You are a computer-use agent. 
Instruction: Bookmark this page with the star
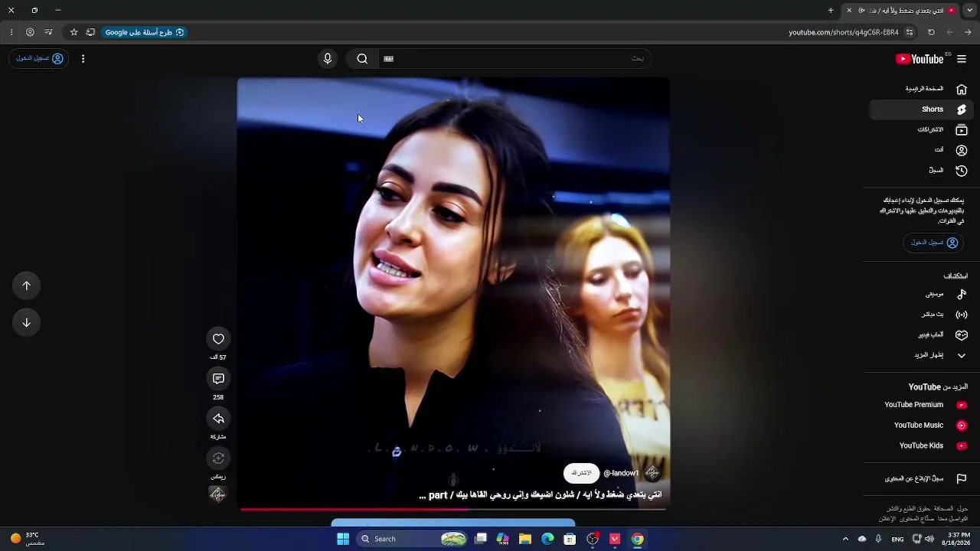(x=73, y=32)
